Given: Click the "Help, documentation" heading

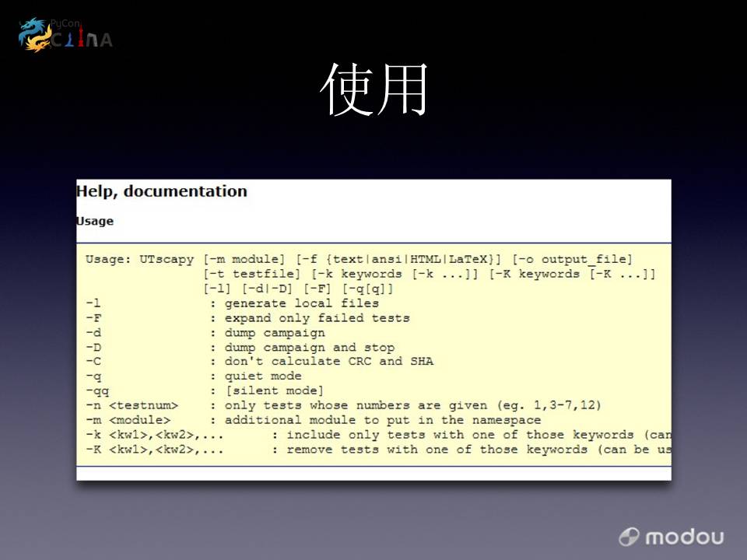Looking at the screenshot, I should (162, 191).
